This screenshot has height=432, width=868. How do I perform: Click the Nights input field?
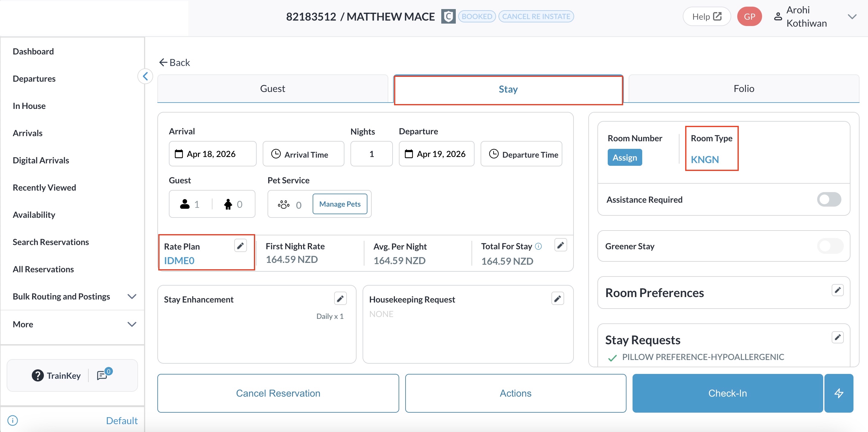371,154
